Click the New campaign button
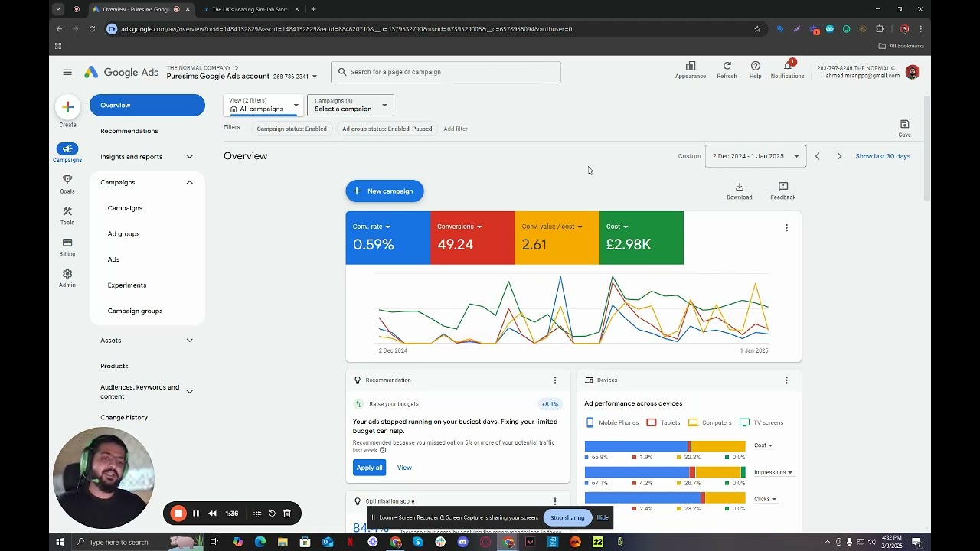The width and height of the screenshot is (980, 551). (384, 191)
